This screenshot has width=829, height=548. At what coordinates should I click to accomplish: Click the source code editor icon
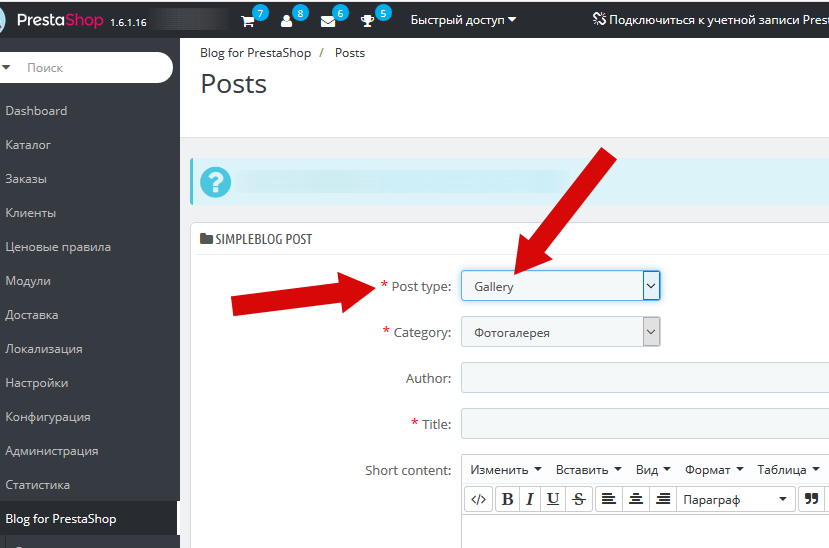478,499
